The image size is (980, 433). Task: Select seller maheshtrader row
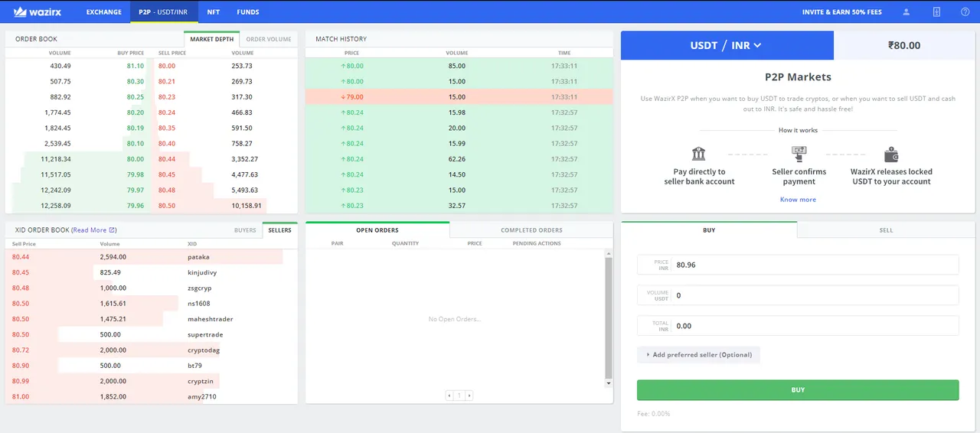click(x=152, y=319)
